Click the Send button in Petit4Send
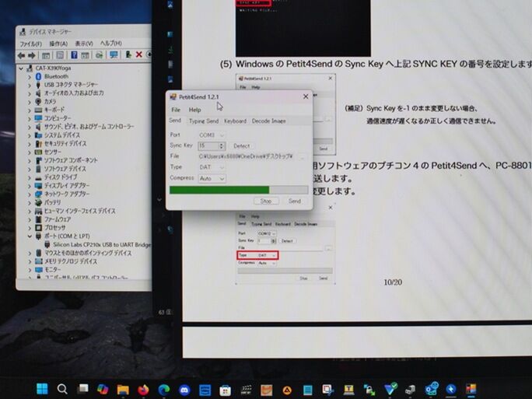The height and width of the screenshot is (399, 532). point(295,201)
